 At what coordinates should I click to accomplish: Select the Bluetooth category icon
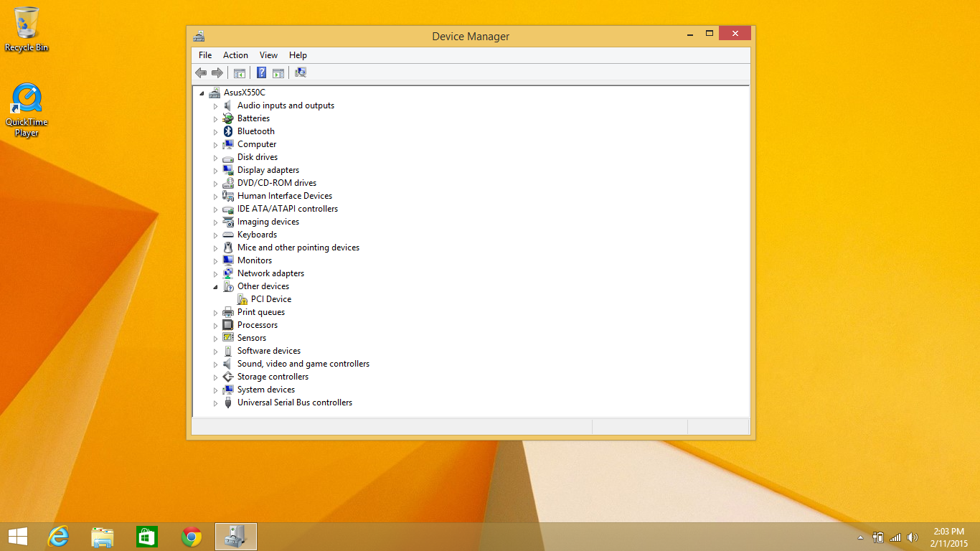click(x=228, y=131)
